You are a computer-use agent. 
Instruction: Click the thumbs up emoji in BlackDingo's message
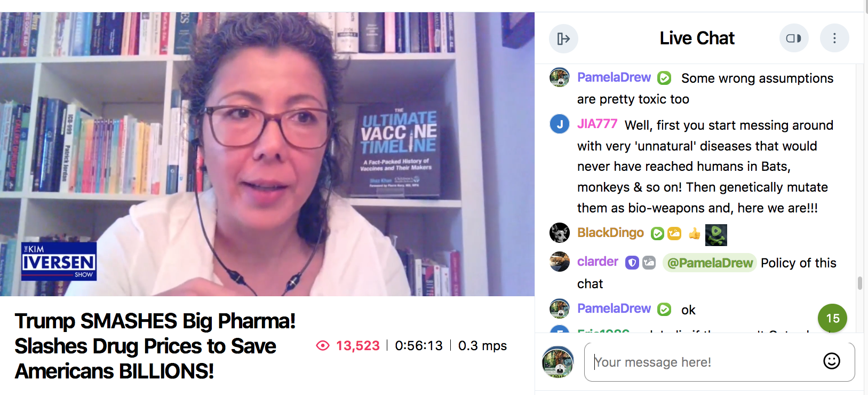point(694,234)
